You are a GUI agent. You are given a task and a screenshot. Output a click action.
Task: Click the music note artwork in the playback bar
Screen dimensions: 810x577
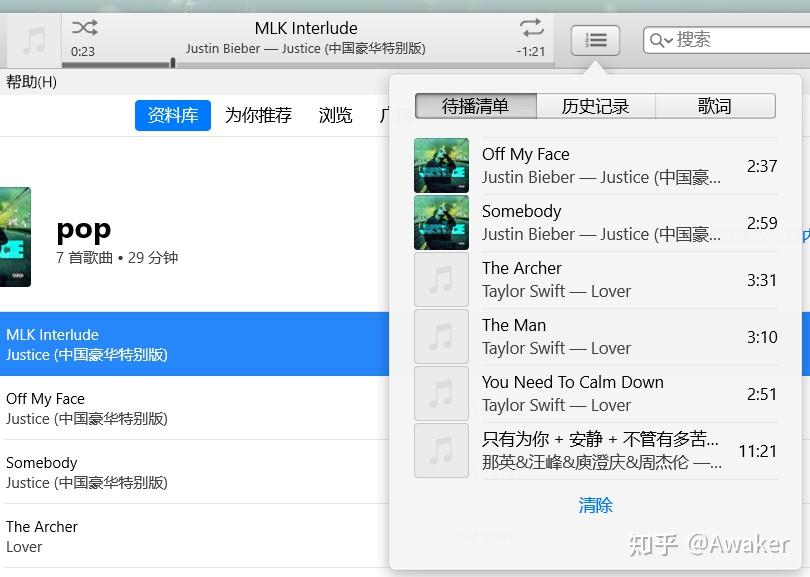click(x=33, y=40)
